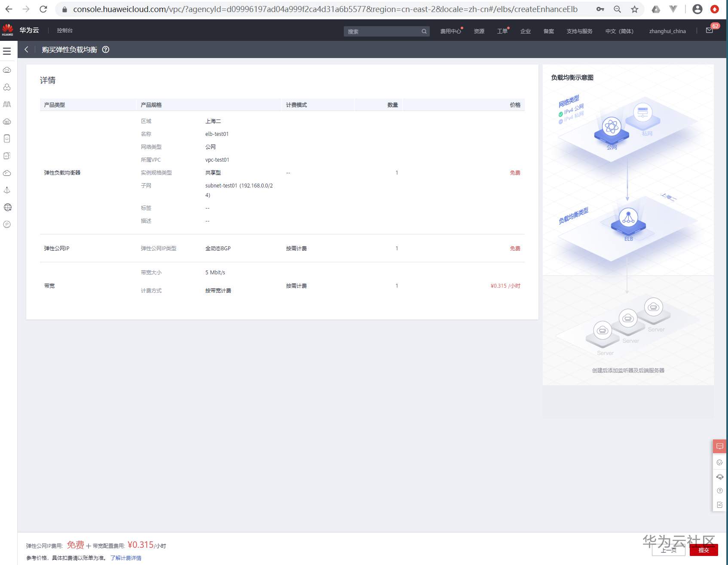Click the 5 Mbit/s bandwidth value
Image resolution: width=728 pixels, height=565 pixels.
point(215,272)
